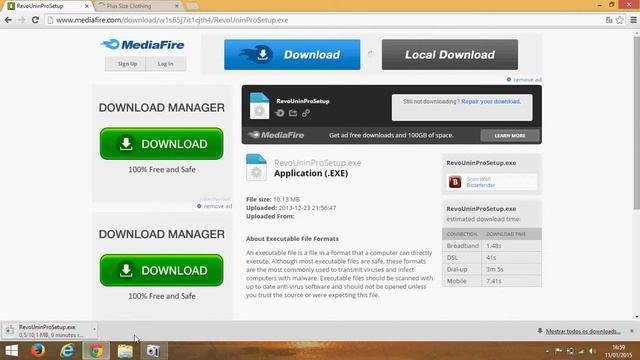This screenshot has height=360, width=640.
Task: Click the file icon in the dark banner
Action: tap(259, 106)
